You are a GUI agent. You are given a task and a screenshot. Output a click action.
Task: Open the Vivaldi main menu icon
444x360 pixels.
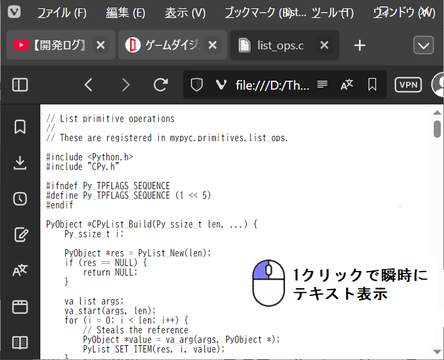[14, 12]
